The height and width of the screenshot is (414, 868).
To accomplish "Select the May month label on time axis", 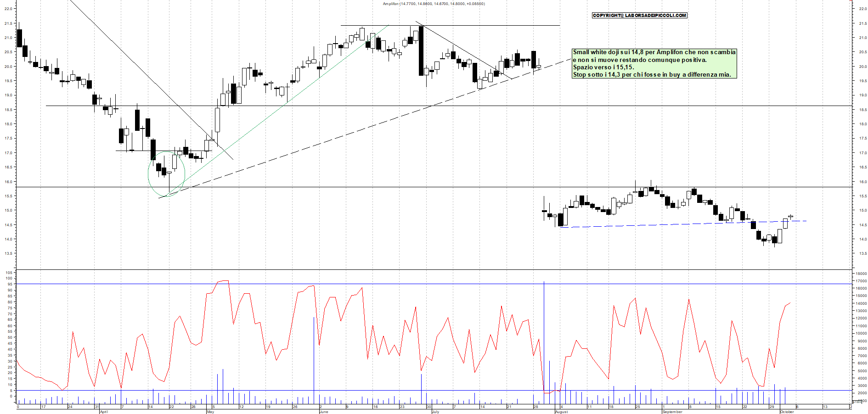I will [210, 412].
